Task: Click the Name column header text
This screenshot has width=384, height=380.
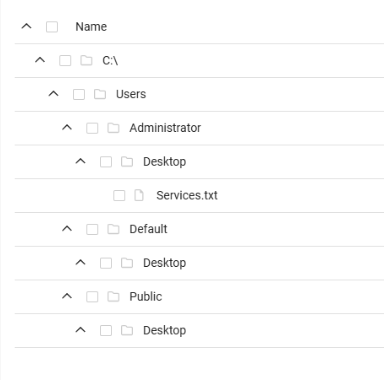Action: (x=91, y=27)
